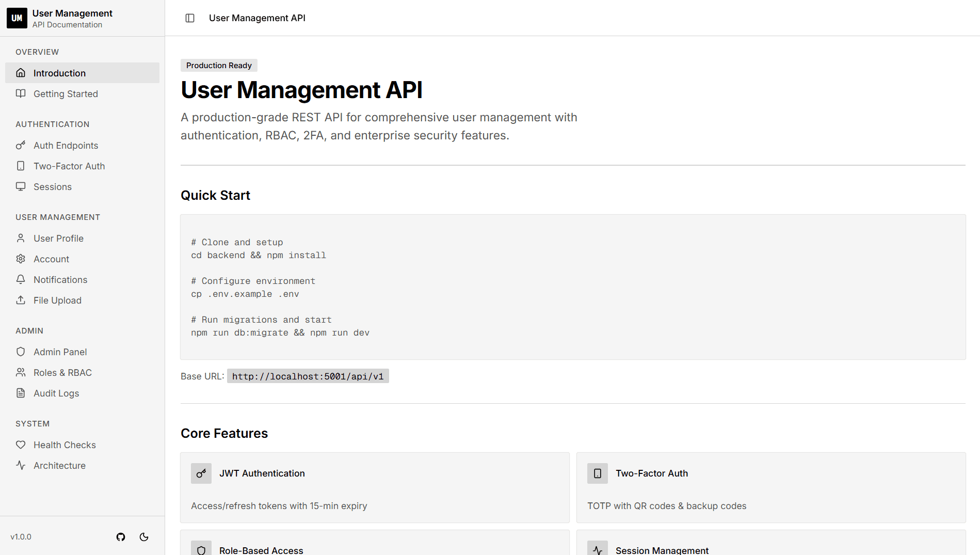Click the Production Ready badge

(218, 65)
